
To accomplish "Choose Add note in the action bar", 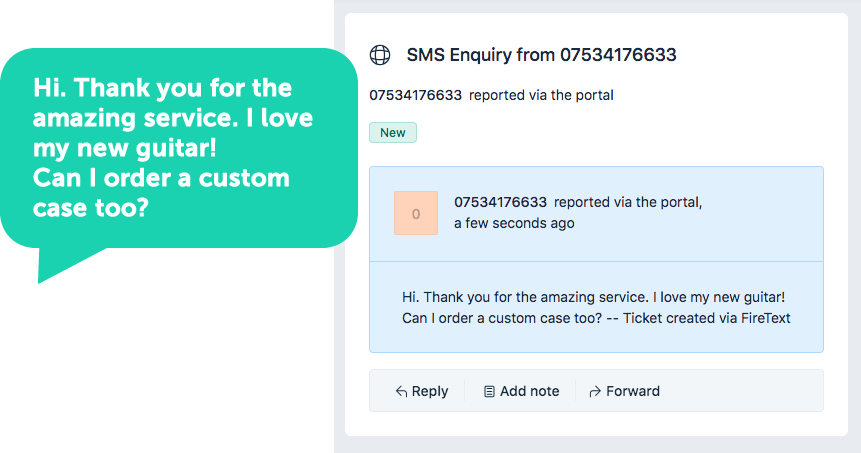I will click(x=521, y=391).
